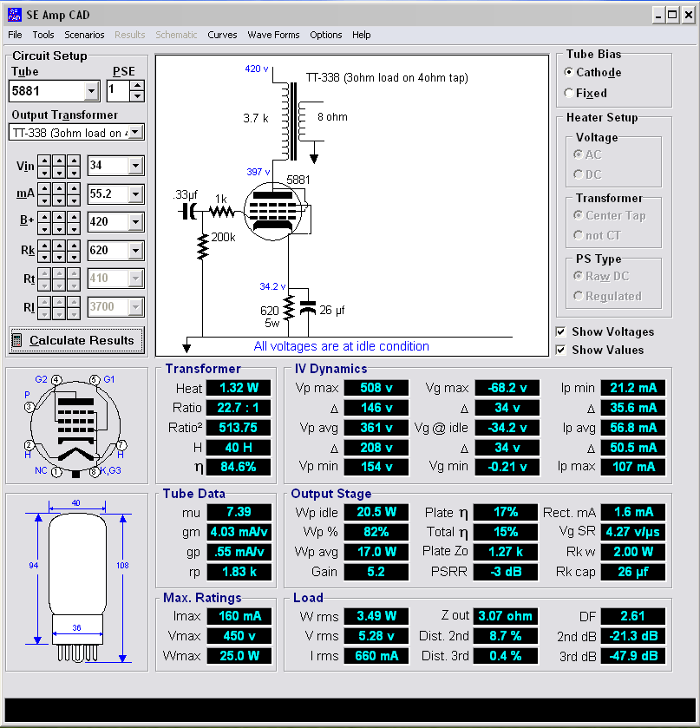Click the middle Vin down arrow
This screenshot has height=728, width=700.
(x=59, y=173)
